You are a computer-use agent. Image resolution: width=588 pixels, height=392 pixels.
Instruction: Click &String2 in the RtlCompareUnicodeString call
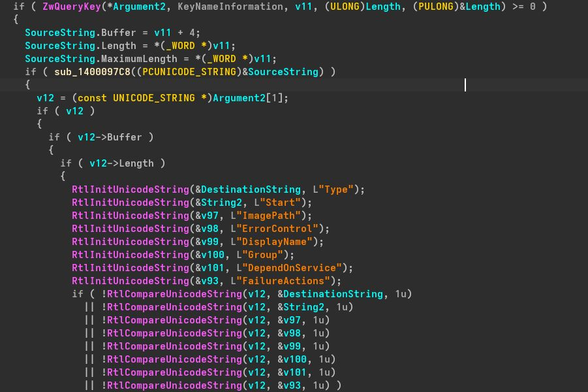(301, 307)
